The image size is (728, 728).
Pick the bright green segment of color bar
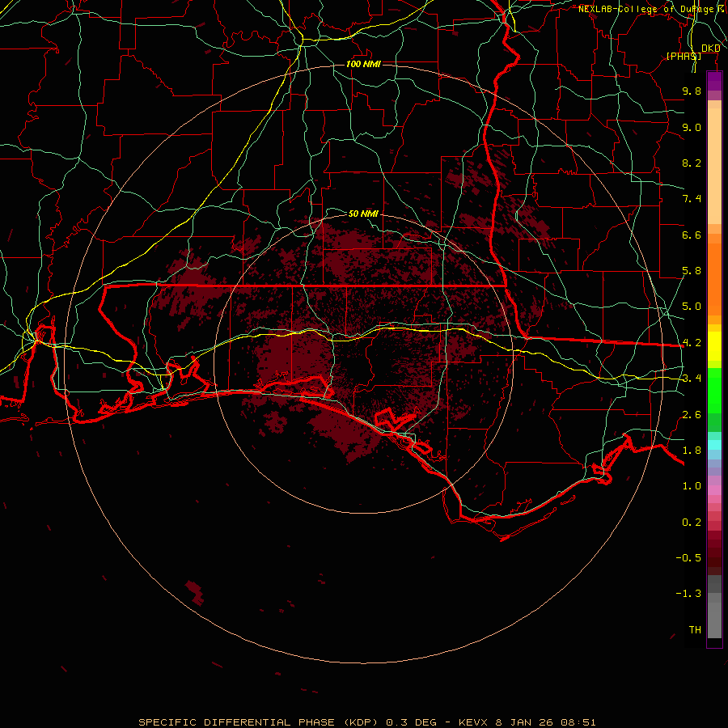pos(714,391)
